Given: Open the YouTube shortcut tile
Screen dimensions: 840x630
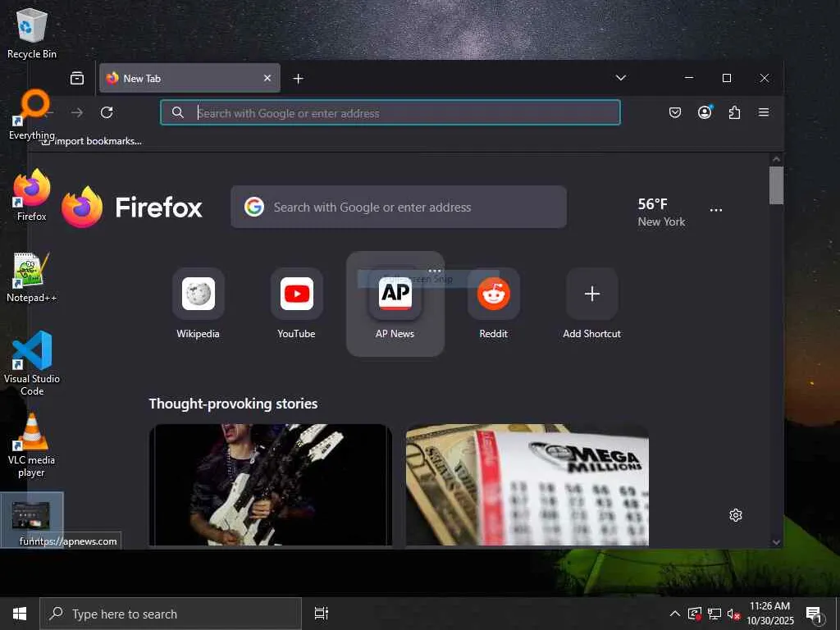Looking at the screenshot, I should coord(296,304).
